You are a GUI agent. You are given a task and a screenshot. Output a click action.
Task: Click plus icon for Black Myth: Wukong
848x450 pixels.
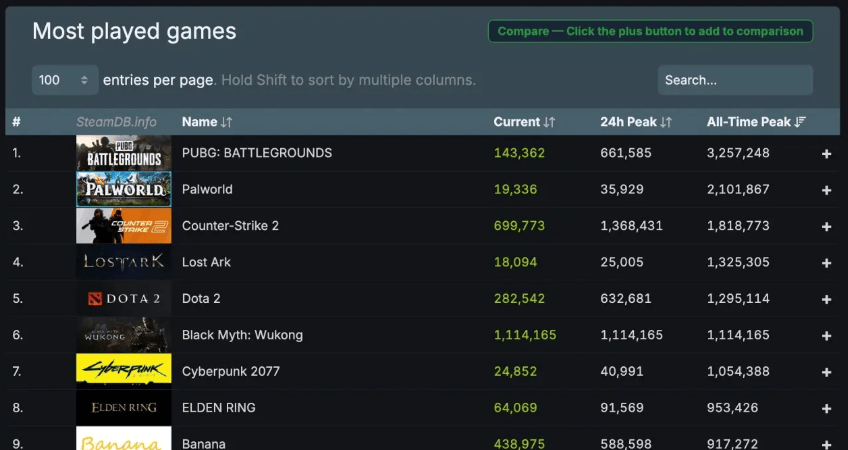coord(826,336)
